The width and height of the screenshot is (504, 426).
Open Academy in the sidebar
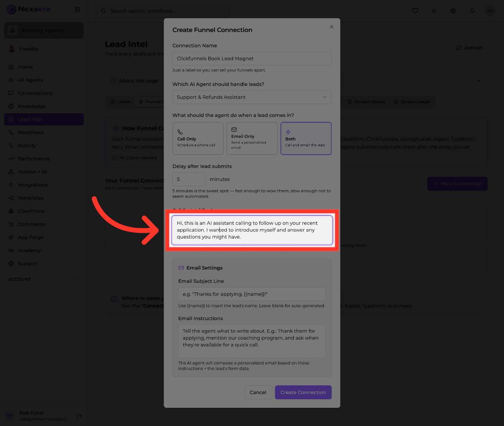44,250
